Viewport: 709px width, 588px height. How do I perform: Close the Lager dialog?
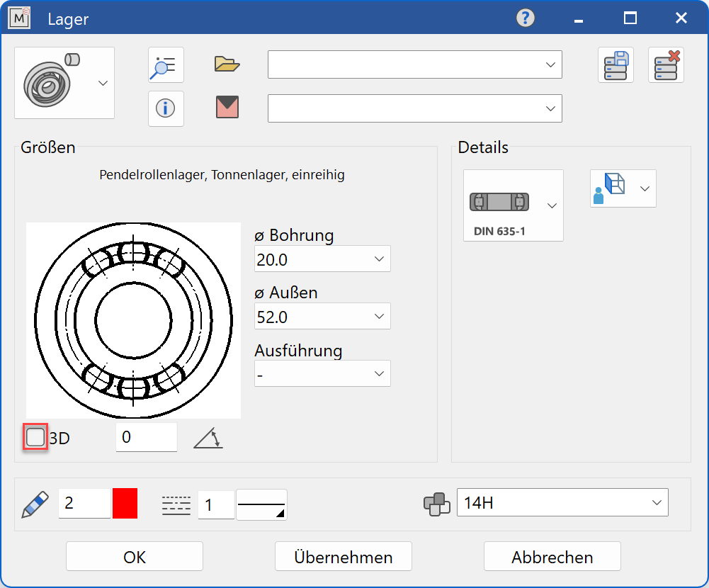pos(681,18)
